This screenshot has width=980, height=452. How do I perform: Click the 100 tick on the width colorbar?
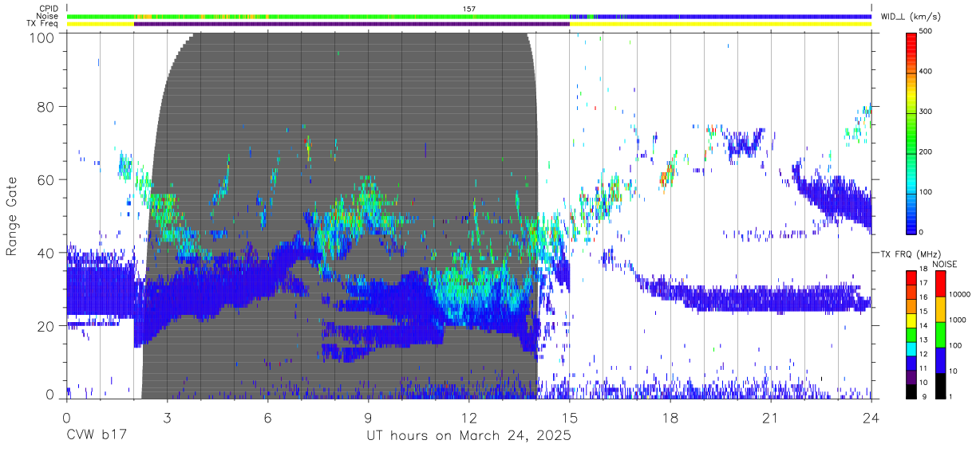(927, 191)
